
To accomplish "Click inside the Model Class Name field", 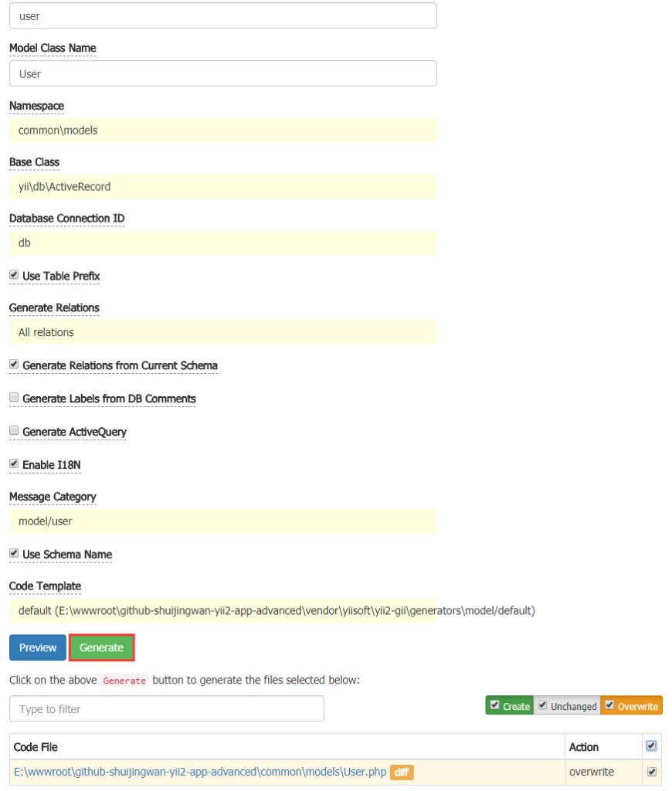I will [x=222, y=73].
